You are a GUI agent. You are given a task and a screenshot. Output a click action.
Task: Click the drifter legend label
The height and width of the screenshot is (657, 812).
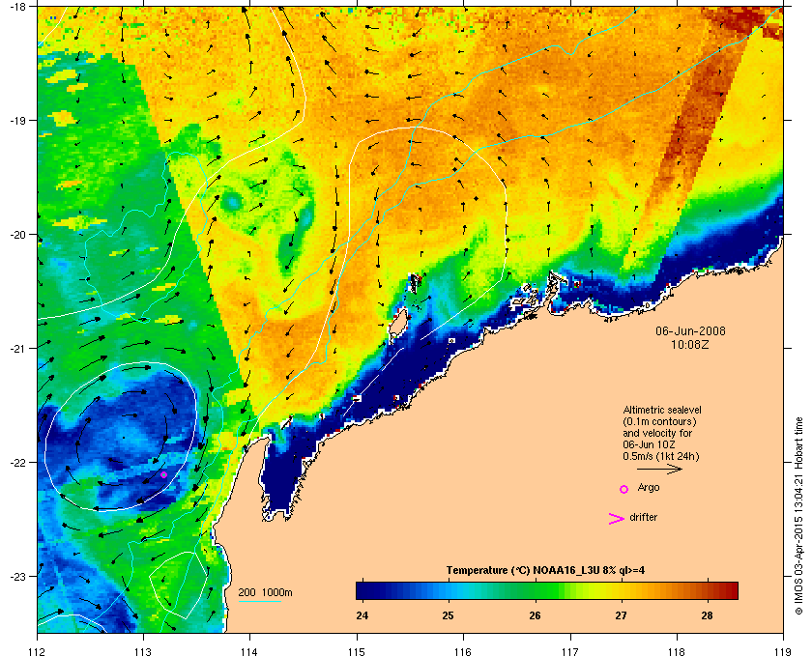tap(643, 517)
